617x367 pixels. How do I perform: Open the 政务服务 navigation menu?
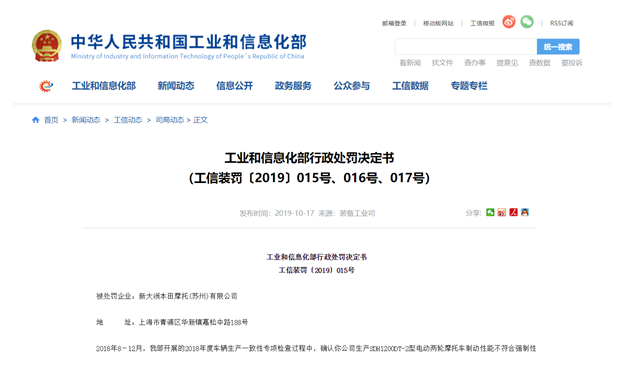coord(293,86)
